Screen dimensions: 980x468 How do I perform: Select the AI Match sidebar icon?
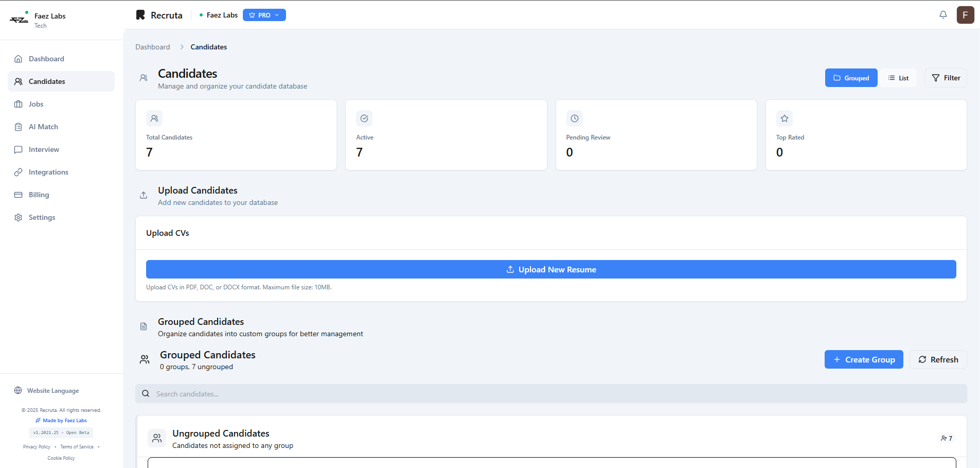[x=19, y=127]
